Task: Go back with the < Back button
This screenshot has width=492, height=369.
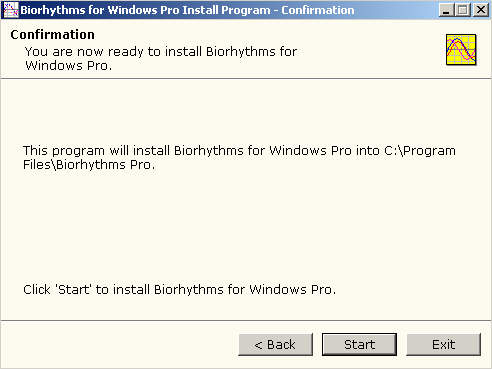Action: point(275,344)
